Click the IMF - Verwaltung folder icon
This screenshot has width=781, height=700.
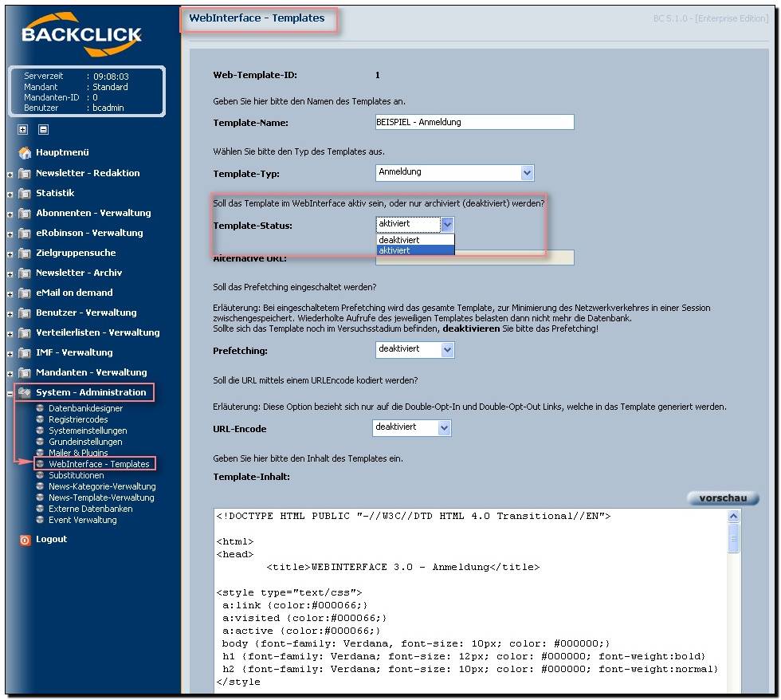pos(25,352)
